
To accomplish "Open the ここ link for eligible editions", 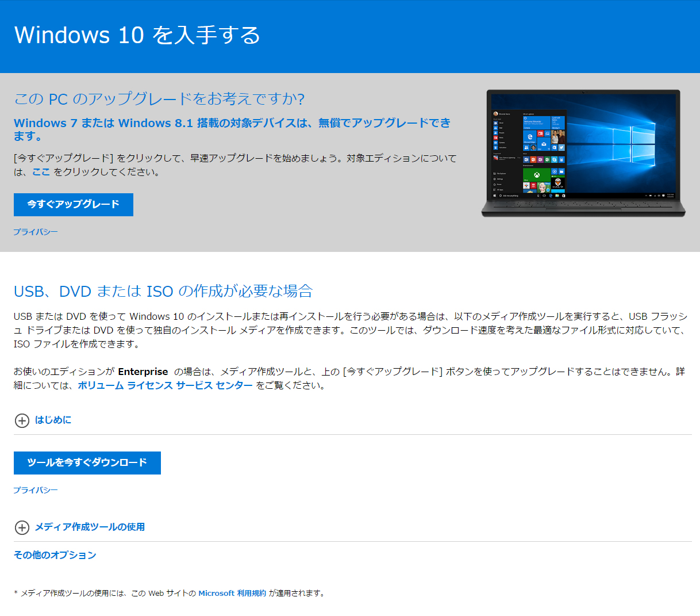I will tap(41, 172).
